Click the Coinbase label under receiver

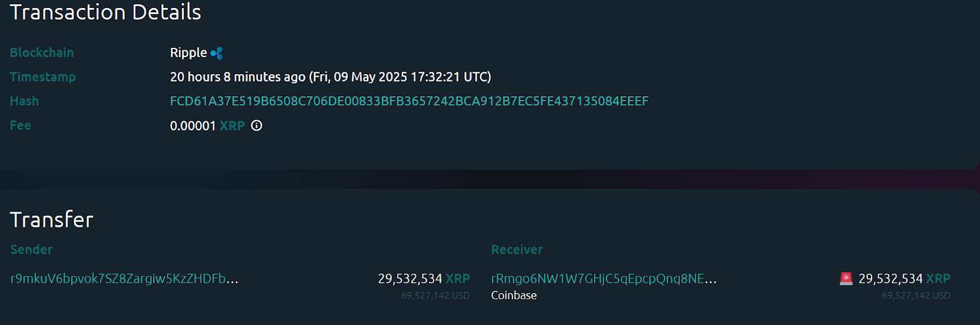coord(514,296)
